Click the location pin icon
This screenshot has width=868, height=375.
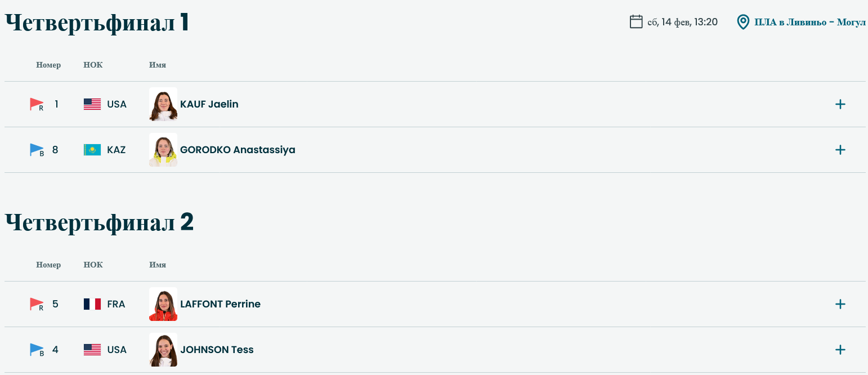coord(743,22)
